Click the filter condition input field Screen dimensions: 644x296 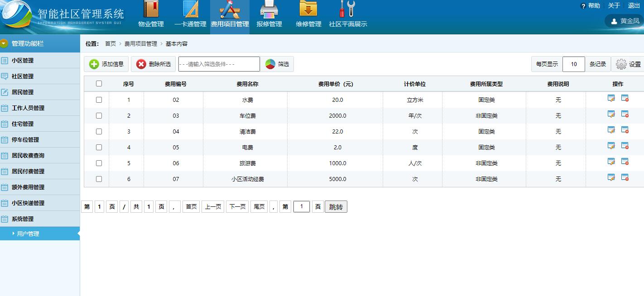point(219,64)
